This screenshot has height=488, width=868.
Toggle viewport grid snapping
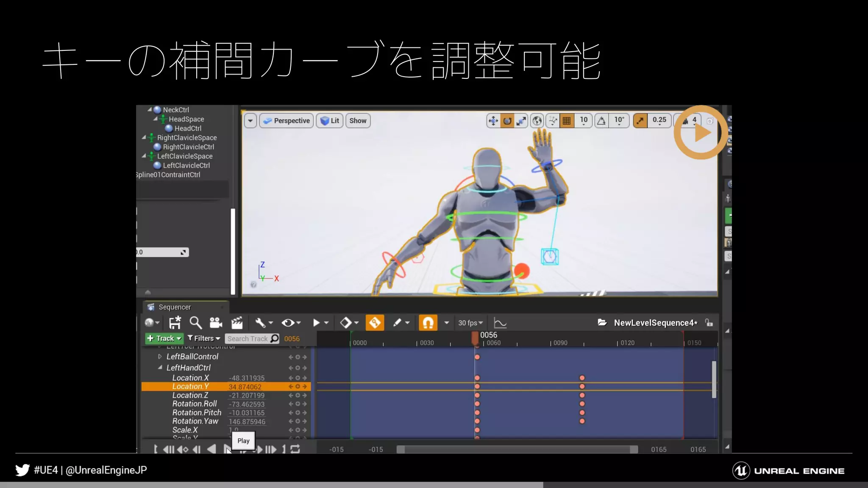pyautogui.click(x=567, y=121)
